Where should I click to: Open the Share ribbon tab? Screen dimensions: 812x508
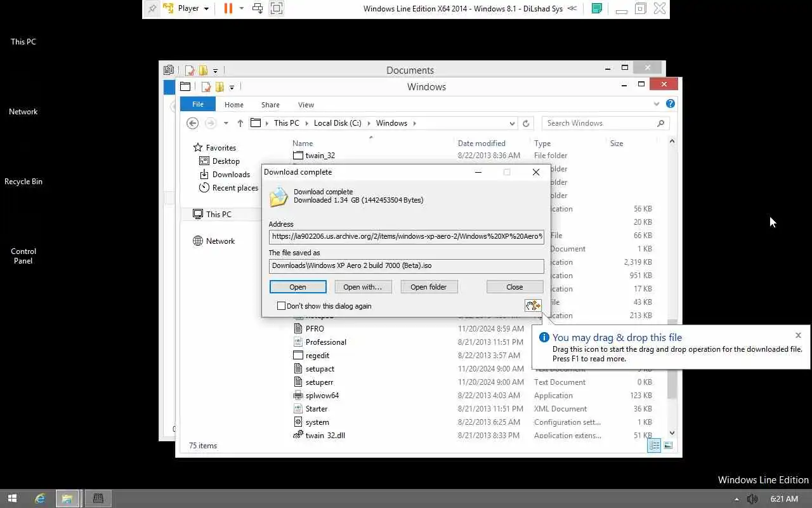point(270,105)
